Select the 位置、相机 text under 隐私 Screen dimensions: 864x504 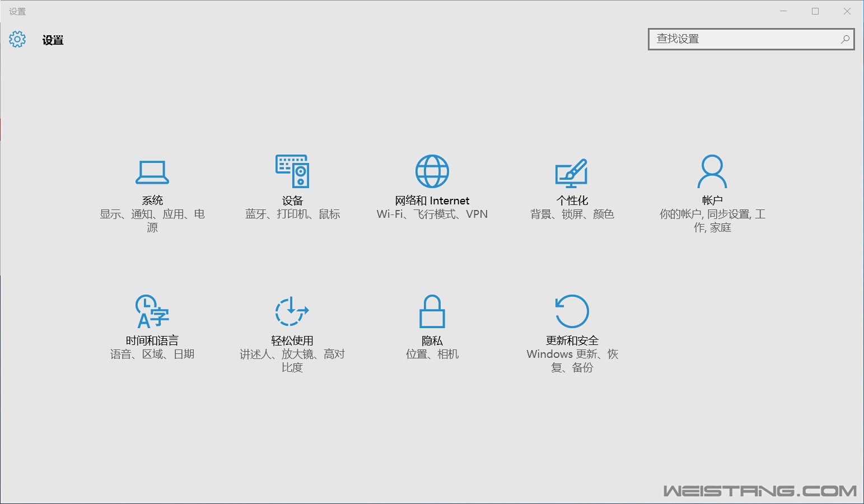[x=432, y=354]
